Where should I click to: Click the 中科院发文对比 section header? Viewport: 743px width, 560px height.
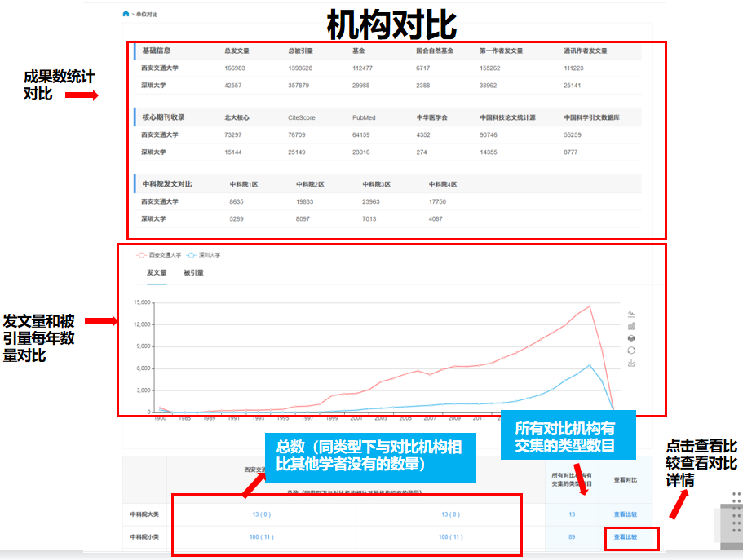point(167,184)
